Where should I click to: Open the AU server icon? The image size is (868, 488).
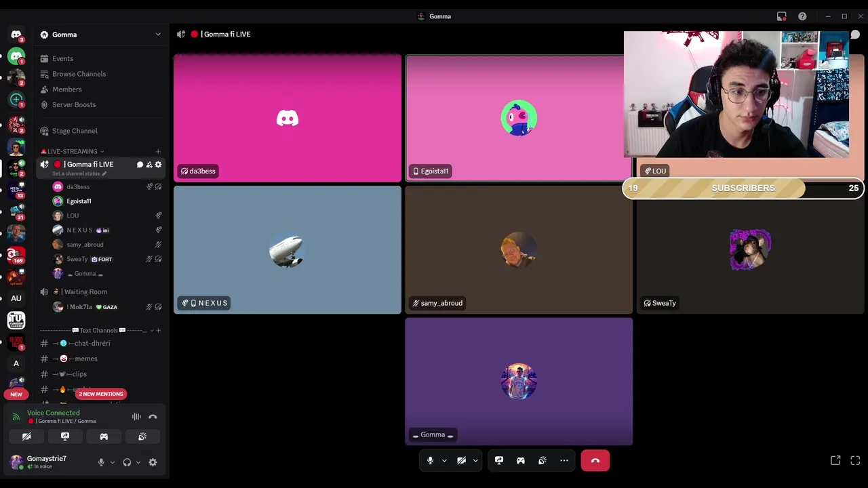[x=16, y=298]
